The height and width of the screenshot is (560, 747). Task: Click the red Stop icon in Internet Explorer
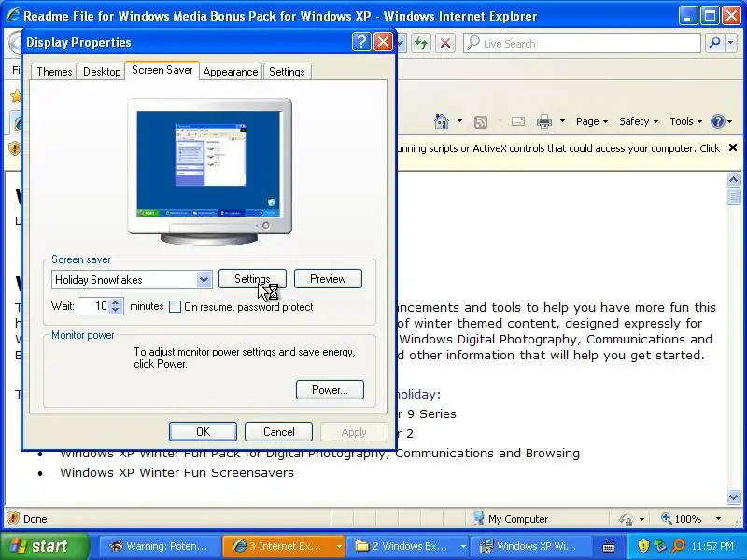click(x=445, y=43)
